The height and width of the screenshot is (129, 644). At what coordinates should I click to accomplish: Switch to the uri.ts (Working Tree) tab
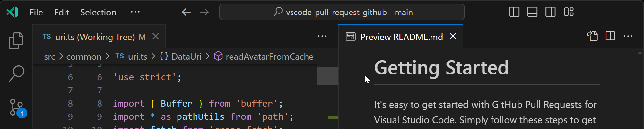(95, 37)
